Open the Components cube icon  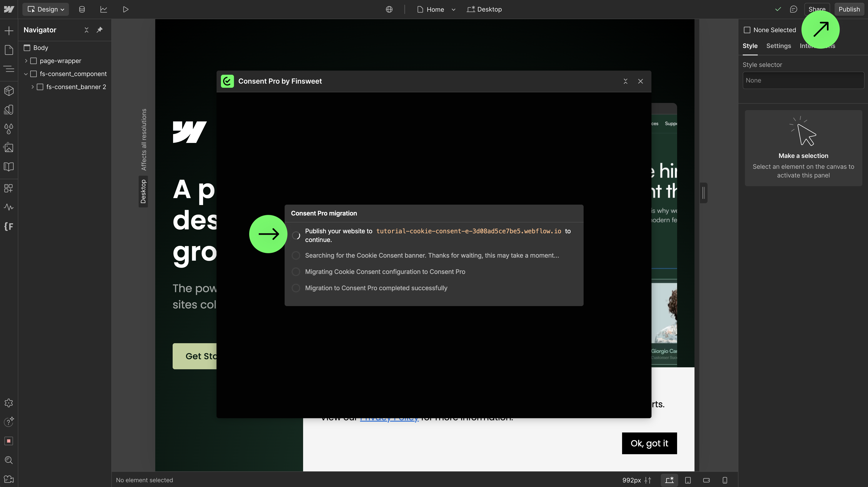point(9,91)
